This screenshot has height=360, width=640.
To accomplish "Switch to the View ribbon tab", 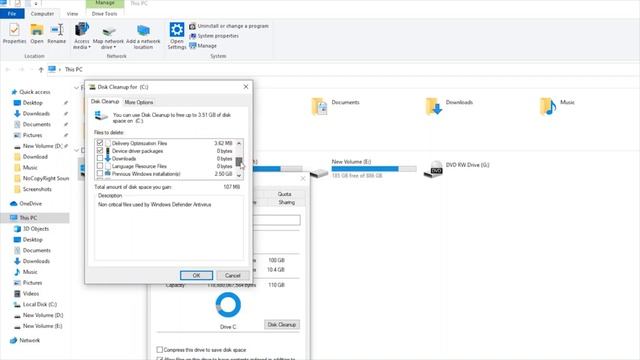I will [72, 14].
